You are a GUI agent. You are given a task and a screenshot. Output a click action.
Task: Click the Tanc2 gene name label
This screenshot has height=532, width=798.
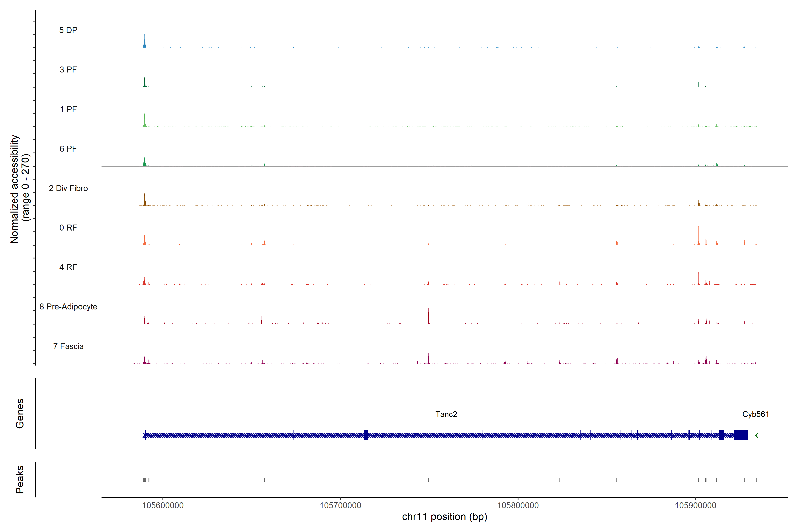tap(446, 414)
